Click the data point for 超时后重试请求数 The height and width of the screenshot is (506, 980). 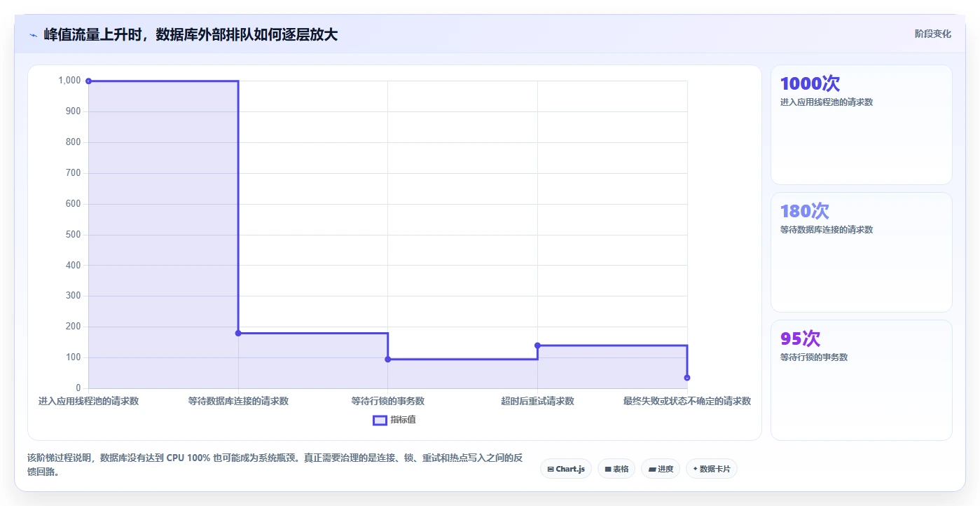(x=537, y=346)
